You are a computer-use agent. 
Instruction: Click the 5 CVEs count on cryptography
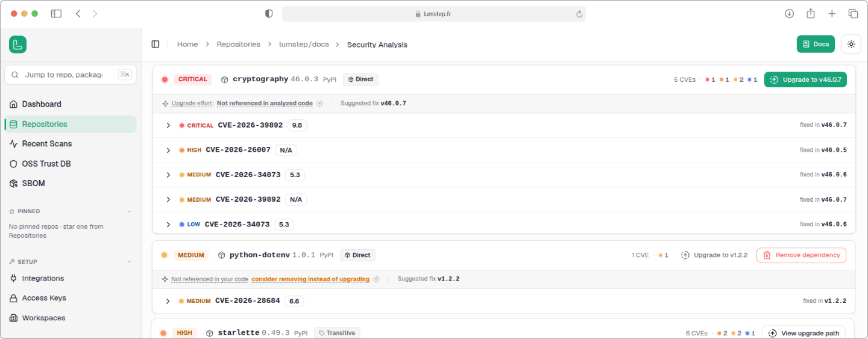point(685,79)
